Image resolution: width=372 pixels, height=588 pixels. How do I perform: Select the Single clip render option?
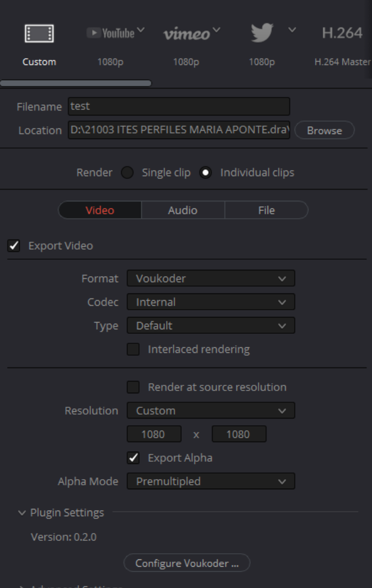coord(128,173)
